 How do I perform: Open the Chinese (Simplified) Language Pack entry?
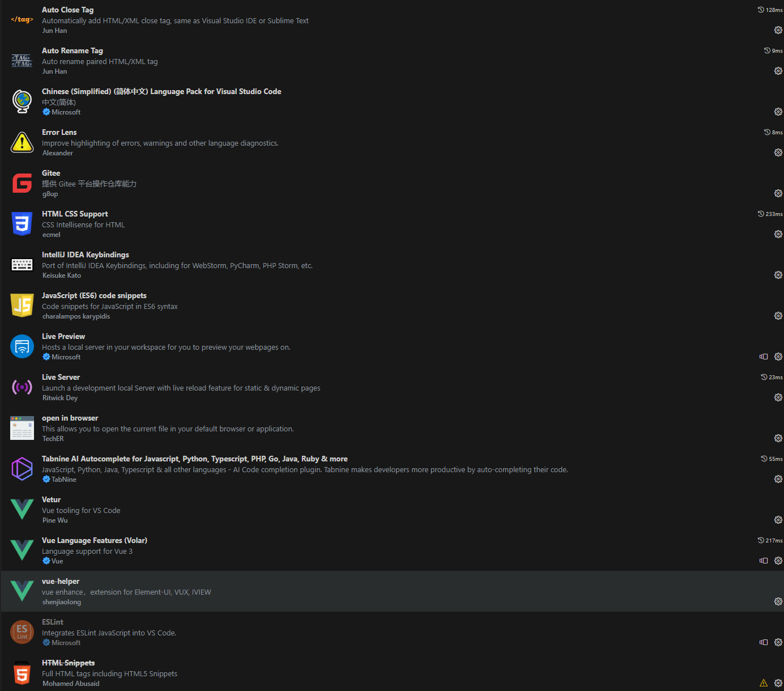(392, 101)
